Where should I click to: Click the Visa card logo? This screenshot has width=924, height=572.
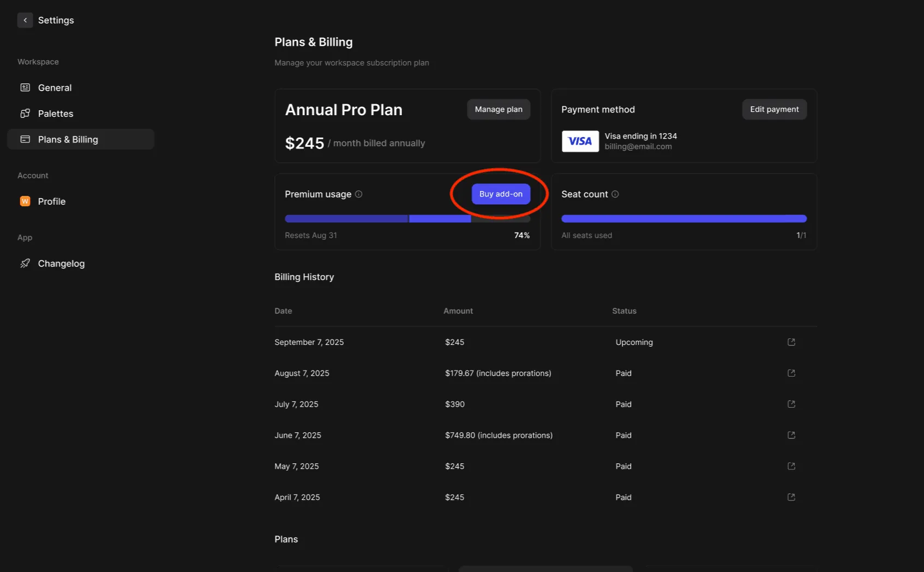point(580,141)
